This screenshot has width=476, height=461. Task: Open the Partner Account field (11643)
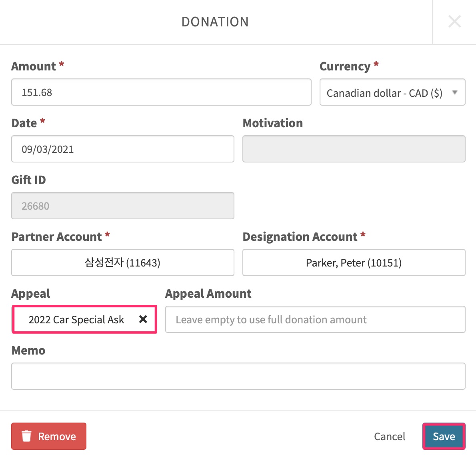[x=123, y=263]
